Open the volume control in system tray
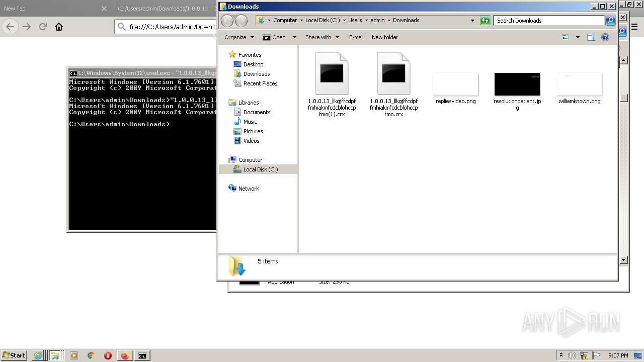Image resolution: width=644 pixels, height=362 pixels. coord(573,355)
